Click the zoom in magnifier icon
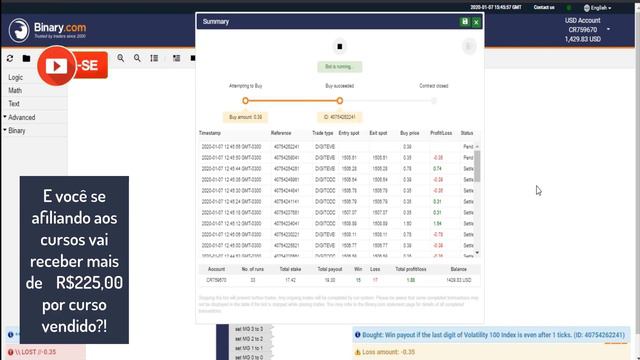The height and width of the screenshot is (360, 640). pyautogui.click(x=121, y=58)
